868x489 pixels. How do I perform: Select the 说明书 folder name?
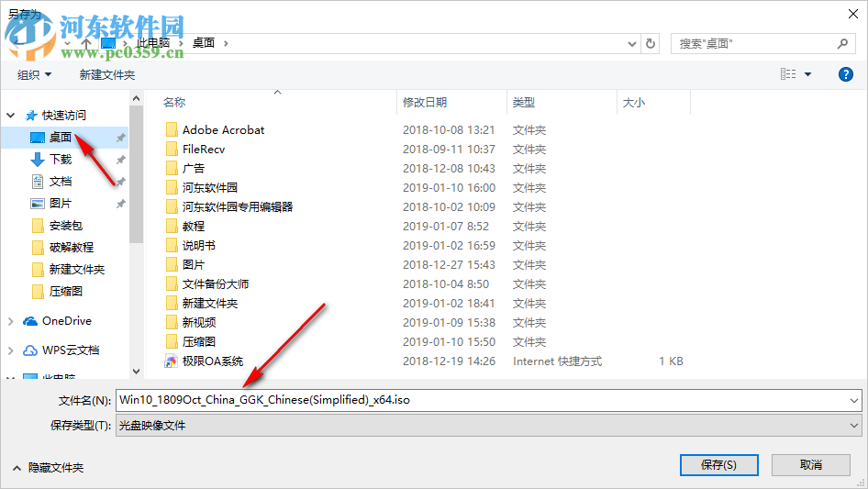click(x=199, y=245)
